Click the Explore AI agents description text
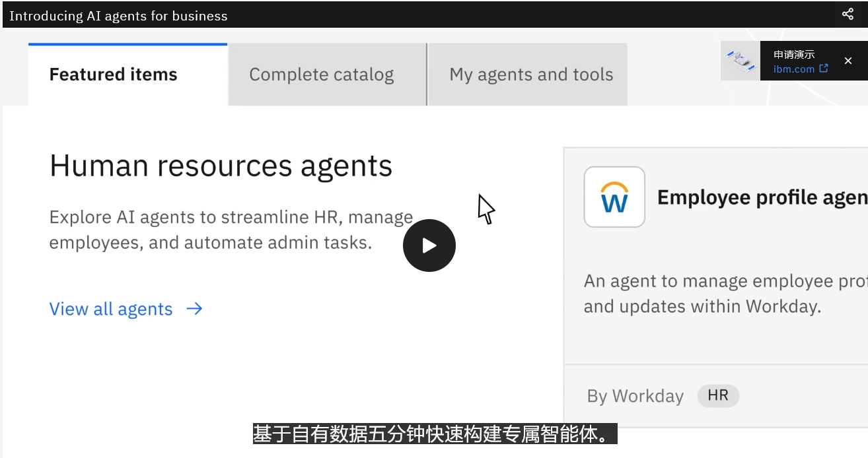 (231, 230)
